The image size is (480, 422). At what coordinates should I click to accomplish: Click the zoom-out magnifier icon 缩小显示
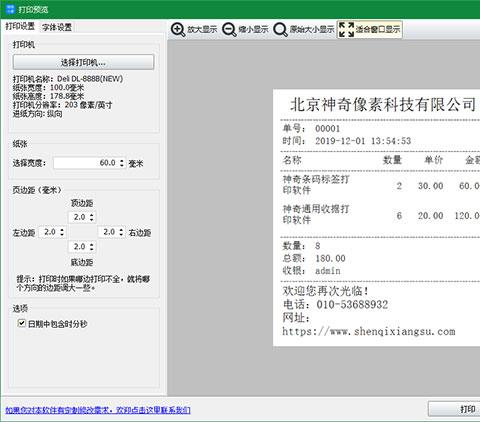point(229,30)
